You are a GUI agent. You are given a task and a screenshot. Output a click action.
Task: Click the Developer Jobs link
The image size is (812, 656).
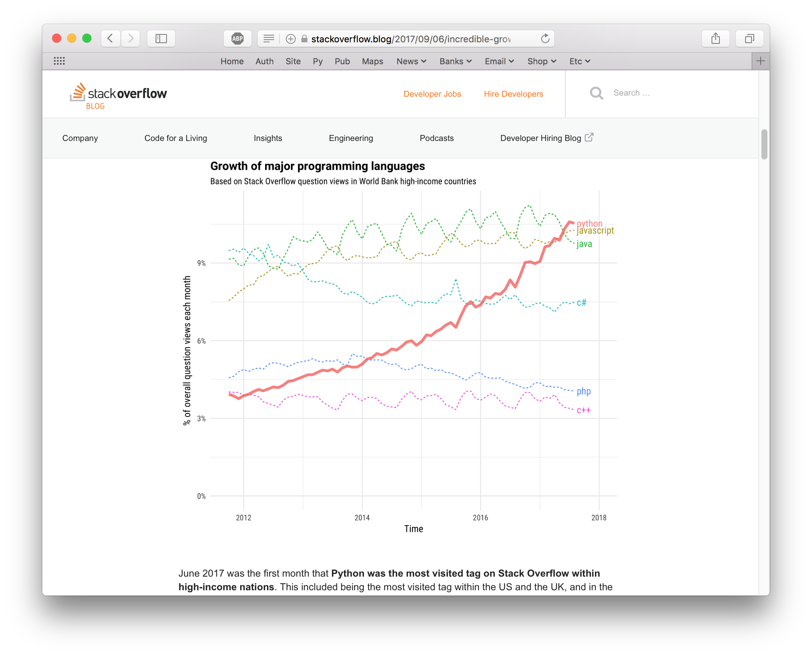pyautogui.click(x=432, y=94)
